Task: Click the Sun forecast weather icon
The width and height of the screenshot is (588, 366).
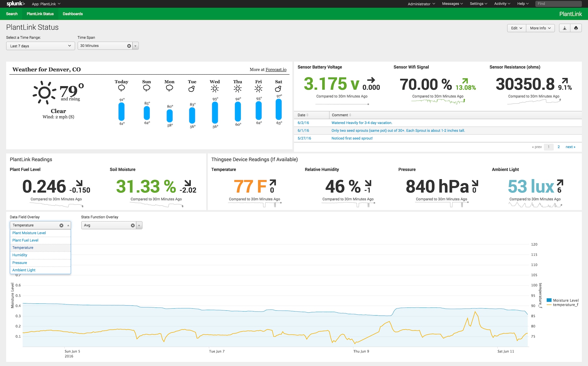Action: pyautogui.click(x=147, y=88)
